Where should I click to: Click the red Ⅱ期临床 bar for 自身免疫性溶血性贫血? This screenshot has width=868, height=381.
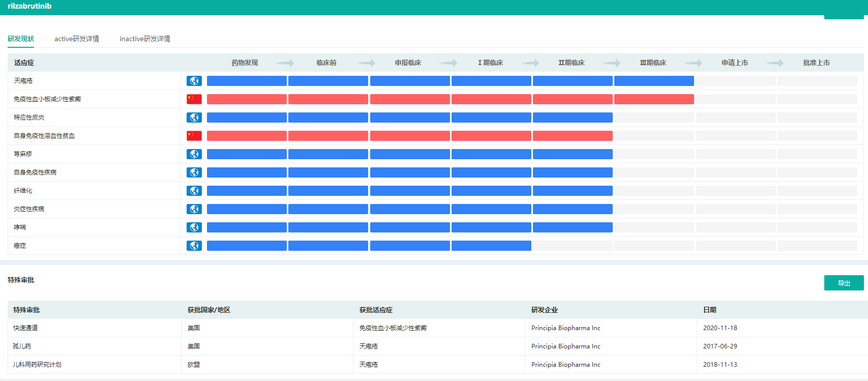573,136
